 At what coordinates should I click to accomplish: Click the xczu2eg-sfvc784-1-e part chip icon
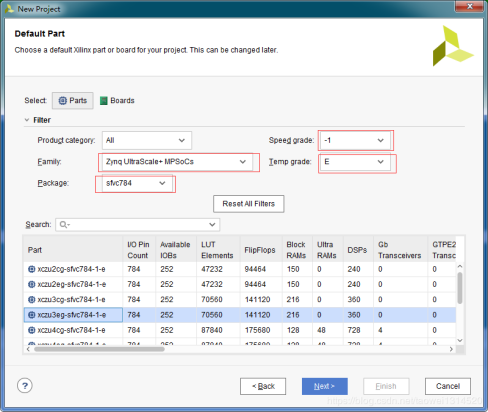click(32, 284)
